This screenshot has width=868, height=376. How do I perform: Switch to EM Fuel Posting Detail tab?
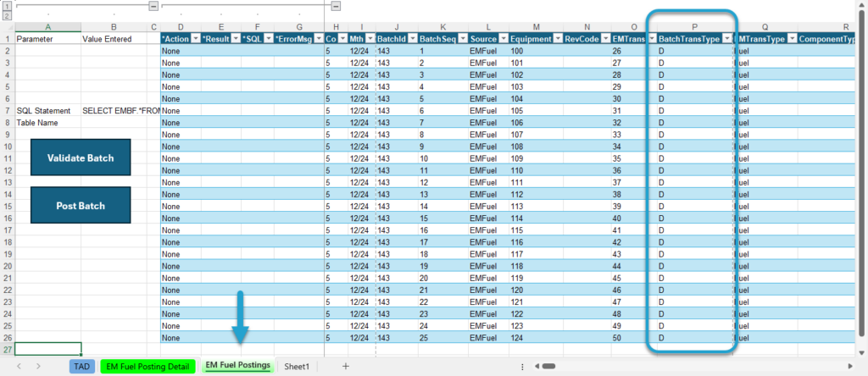pos(147,366)
